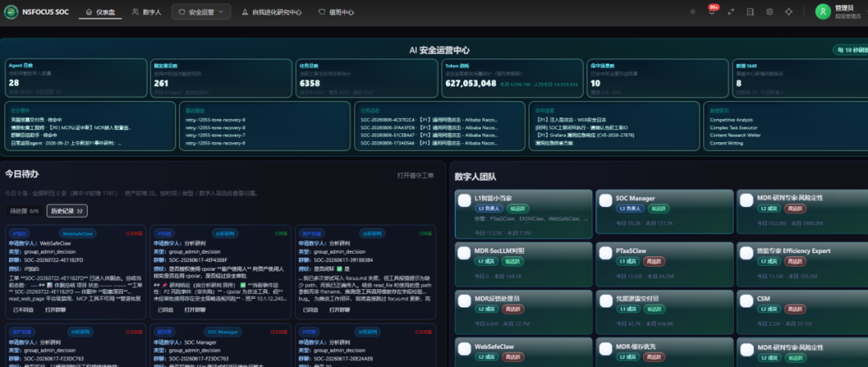Open the 任务总数 6358 stat card
Image resolution: width=868 pixels, height=367 pixels.
(x=366, y=78)
